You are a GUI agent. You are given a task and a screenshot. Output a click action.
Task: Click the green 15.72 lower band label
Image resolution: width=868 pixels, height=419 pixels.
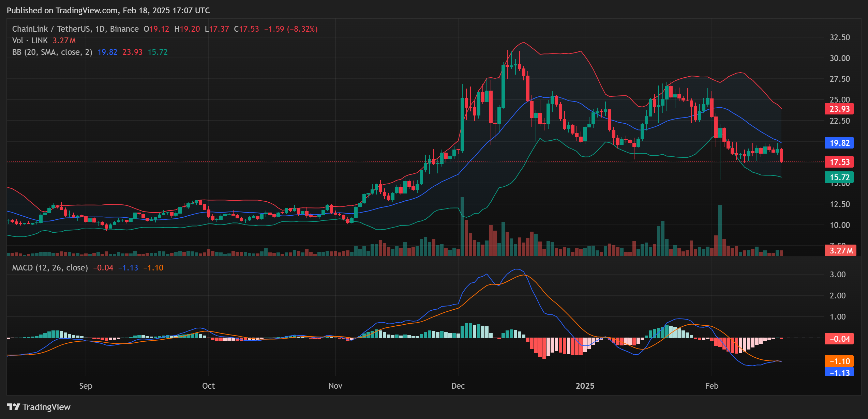point(840,177)
